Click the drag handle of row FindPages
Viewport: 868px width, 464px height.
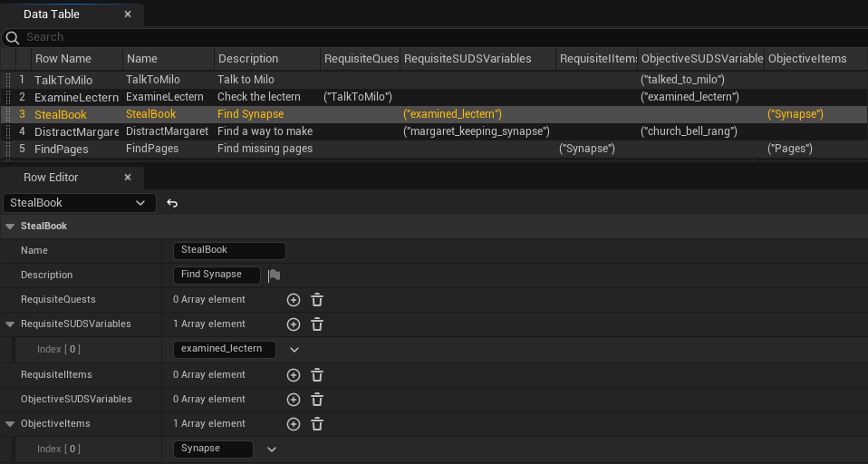8,149
